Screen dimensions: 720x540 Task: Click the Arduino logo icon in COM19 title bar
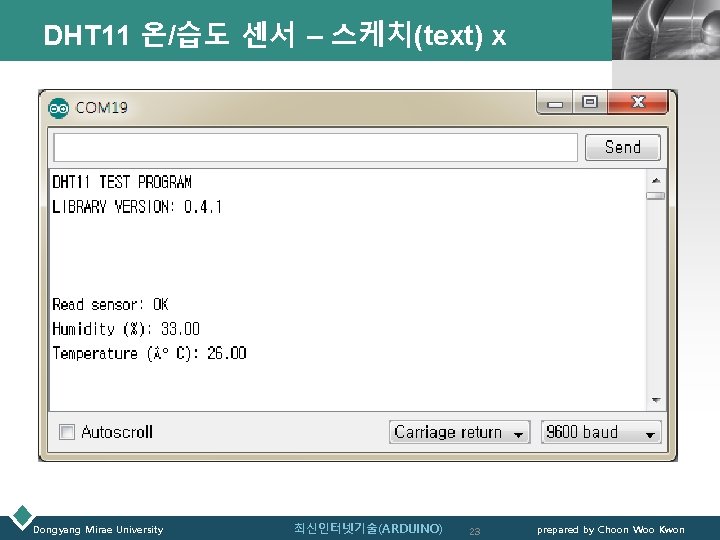tap(58, 108)
